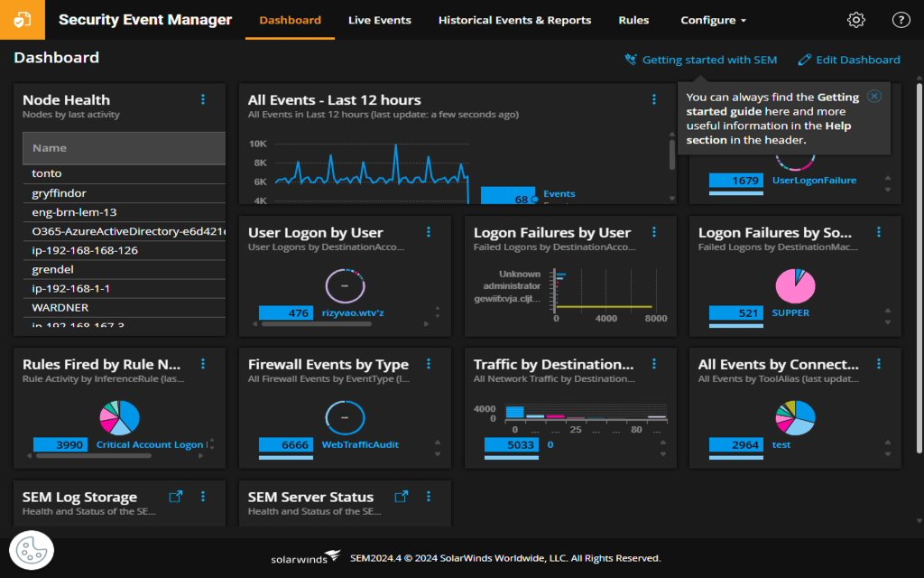Click legend down arrow in Traffic by Destination
Screen dimensions: 924x578
tap(663, 454)
